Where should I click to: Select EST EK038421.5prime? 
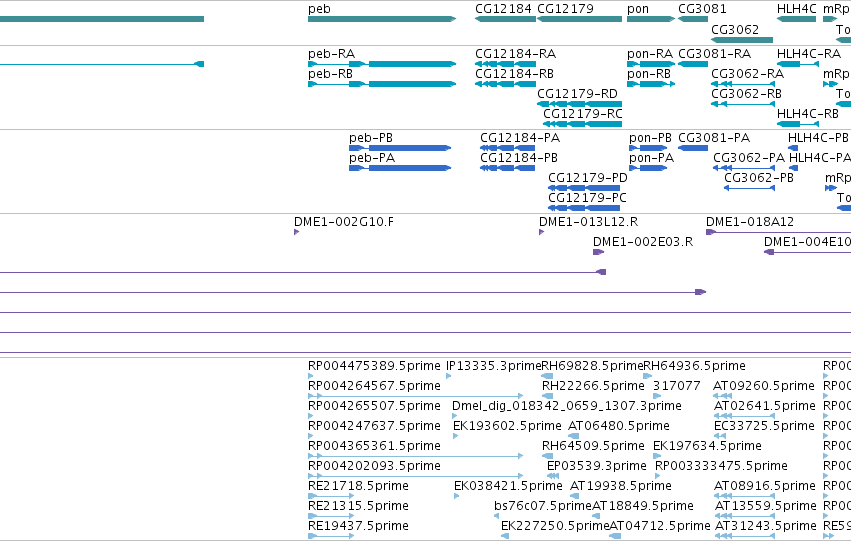point(508,487)
